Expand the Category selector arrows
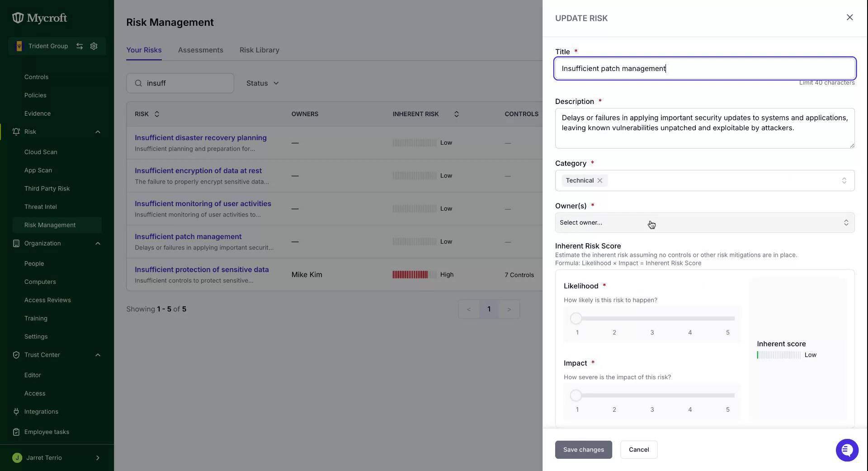 coord(844,180)
